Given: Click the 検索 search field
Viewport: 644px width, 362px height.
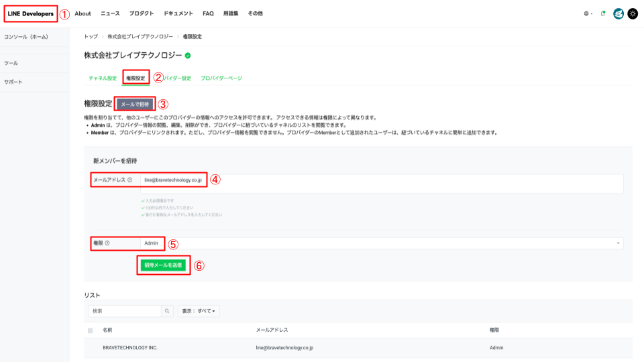Looking at the screenshot, I should tap(125, 311).
